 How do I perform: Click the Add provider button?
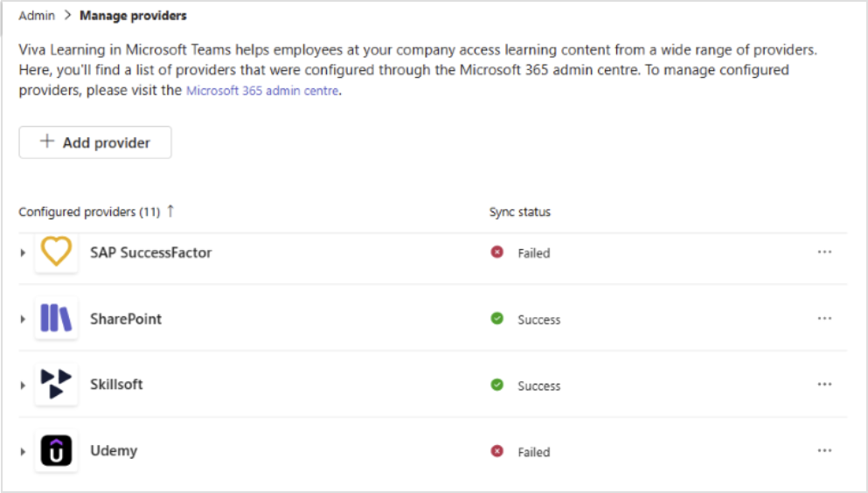(x=95, y=142)
